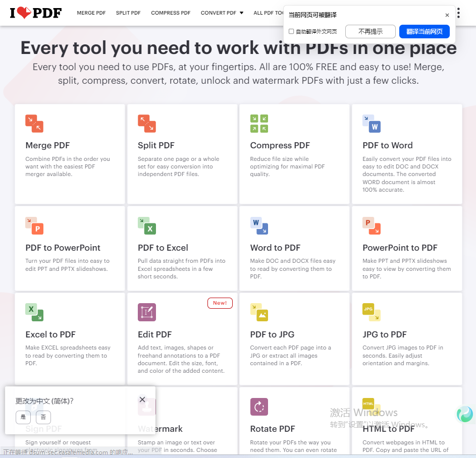
Task: Open the PDF to JPG icon
Action: coord(259,312)
